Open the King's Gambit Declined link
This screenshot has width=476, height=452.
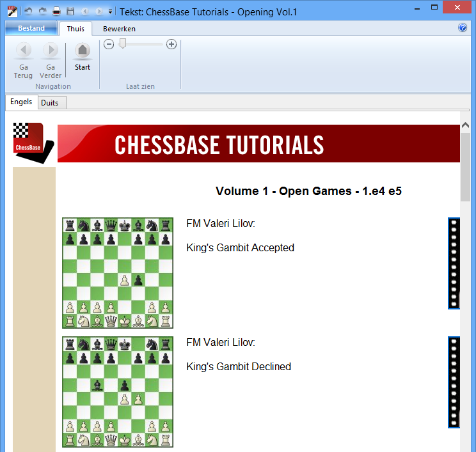tap(239, 366)
